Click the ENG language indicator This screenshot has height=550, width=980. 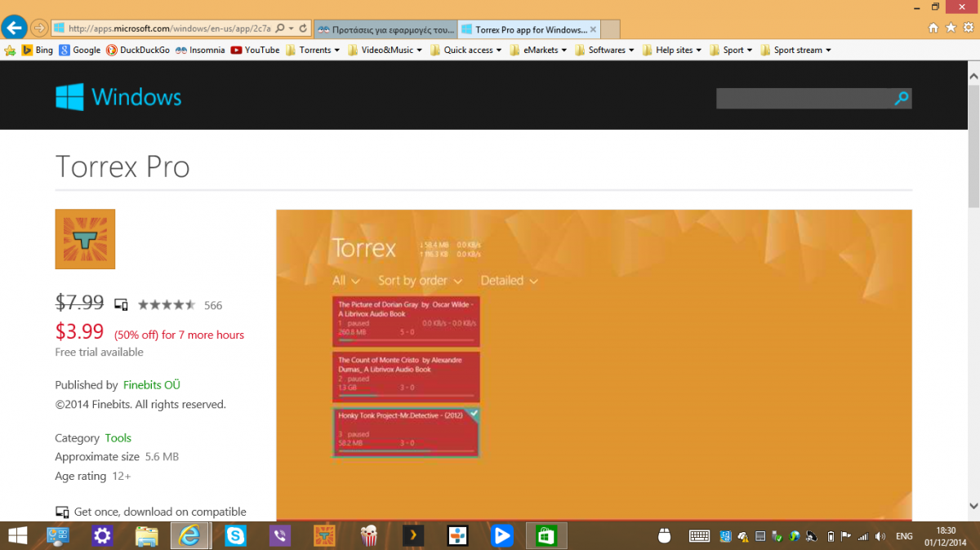(x=904, y=536)
